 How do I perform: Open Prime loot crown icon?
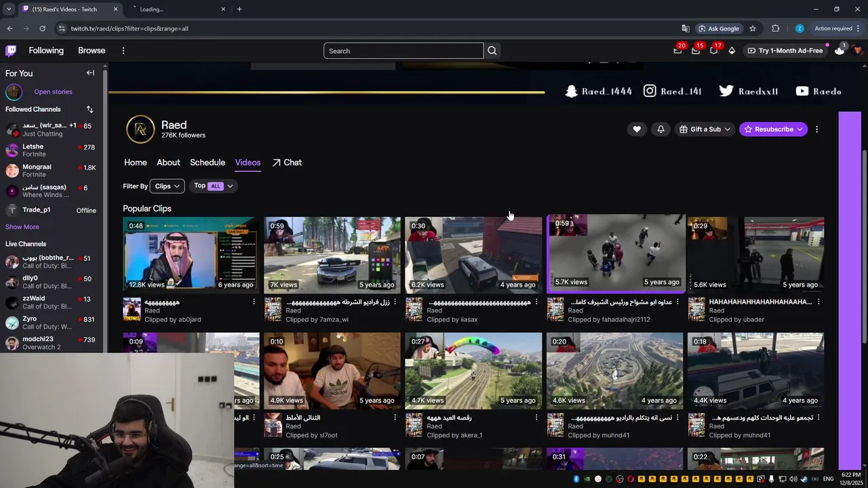(677, 51)
